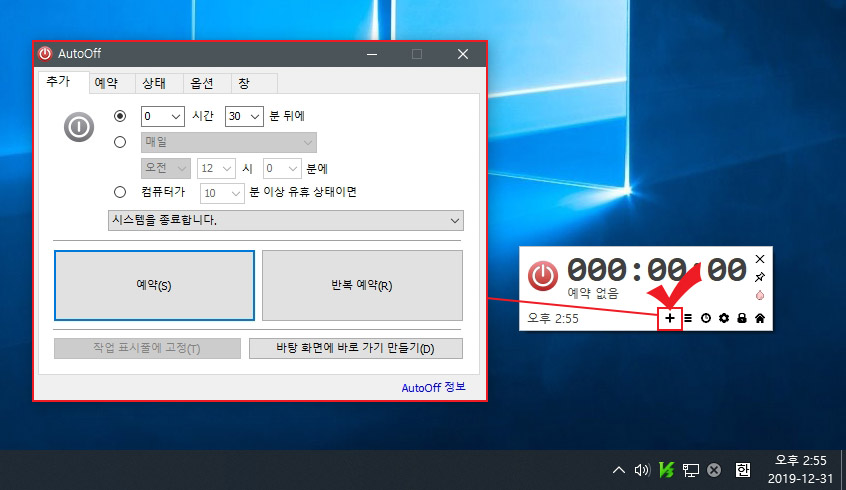Select the 'after hours and minutes' radio option

pyautogui.click(x=120, y=116)
